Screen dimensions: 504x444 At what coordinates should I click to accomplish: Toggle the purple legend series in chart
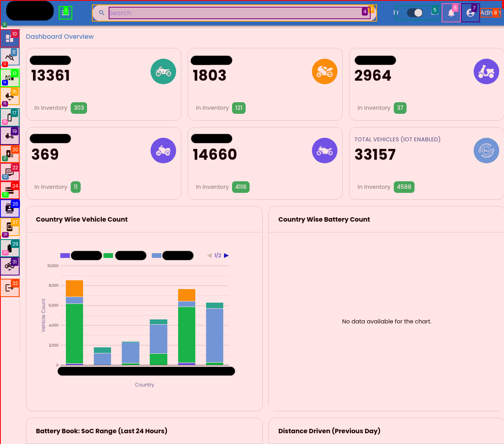(65, 256)
